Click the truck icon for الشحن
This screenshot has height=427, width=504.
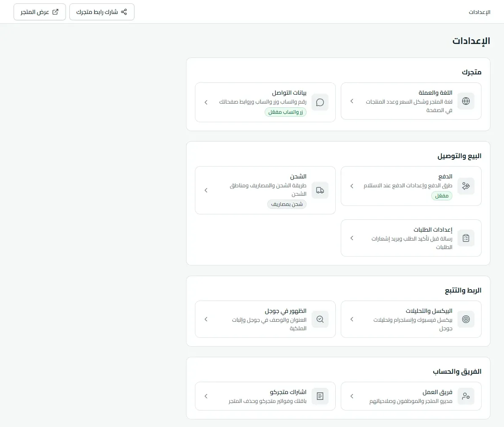tap(320, 190)
